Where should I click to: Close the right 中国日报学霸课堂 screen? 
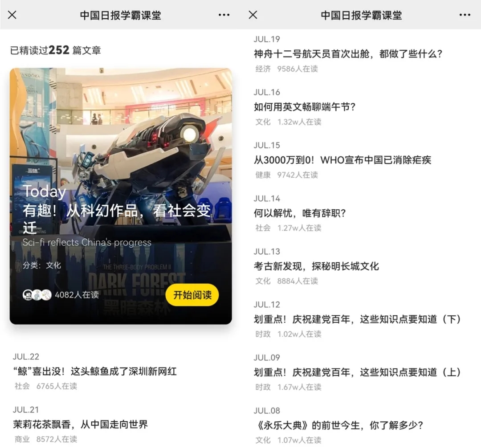pos(253,15)
